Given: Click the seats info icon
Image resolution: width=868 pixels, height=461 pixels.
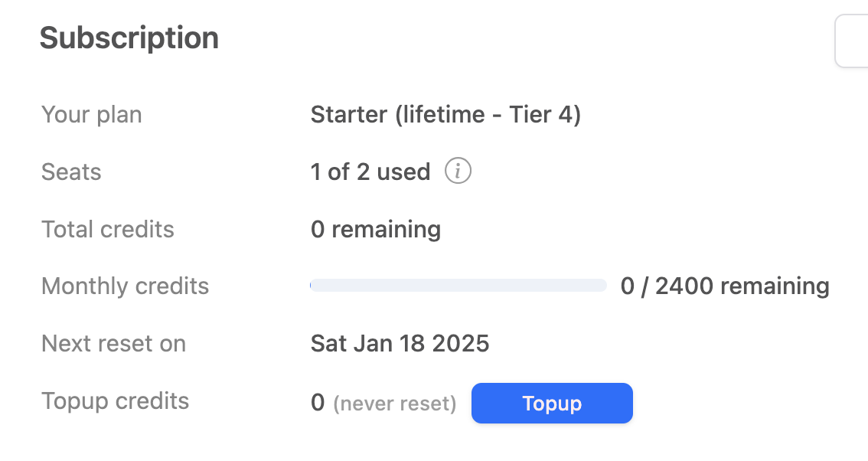Looking at the screenshot, I should click(458, 172).
